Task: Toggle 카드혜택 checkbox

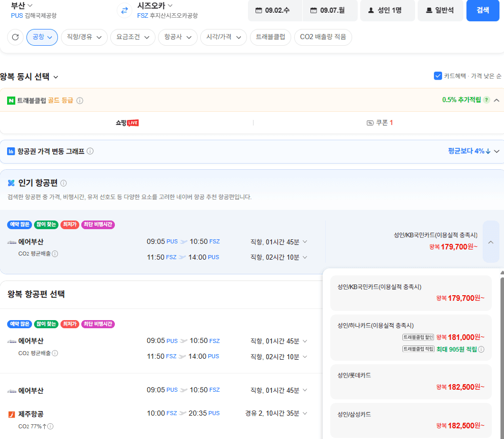Action: (438, 76)
